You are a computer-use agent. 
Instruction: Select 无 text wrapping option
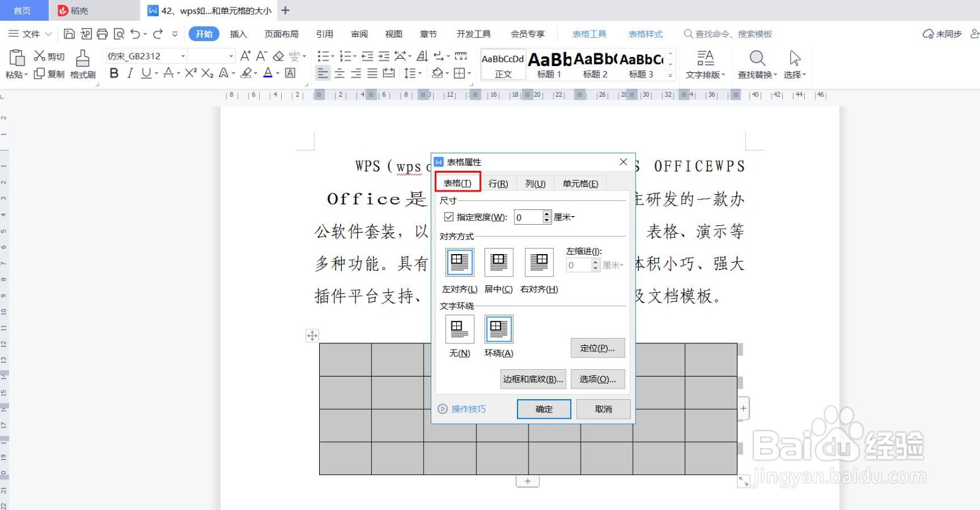point(459,329)
